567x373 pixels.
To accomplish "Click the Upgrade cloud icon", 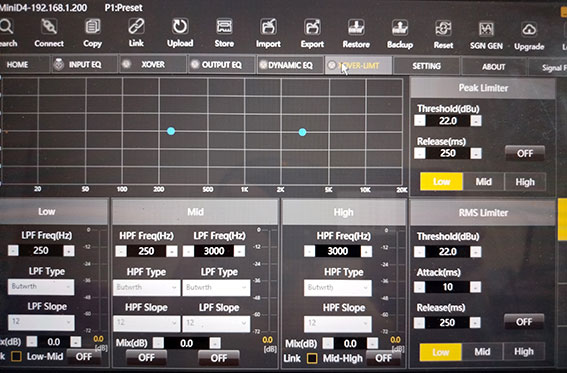I will point(529,30).
